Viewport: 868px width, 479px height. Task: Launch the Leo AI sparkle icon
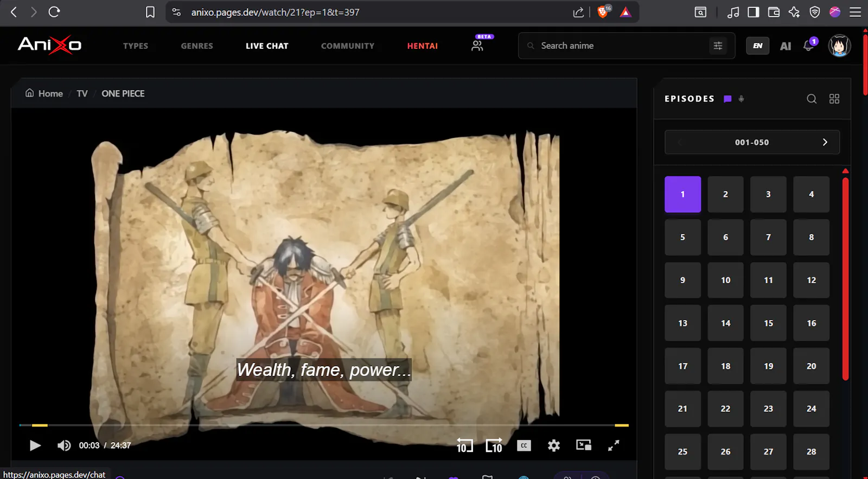(x=794, y=12)
